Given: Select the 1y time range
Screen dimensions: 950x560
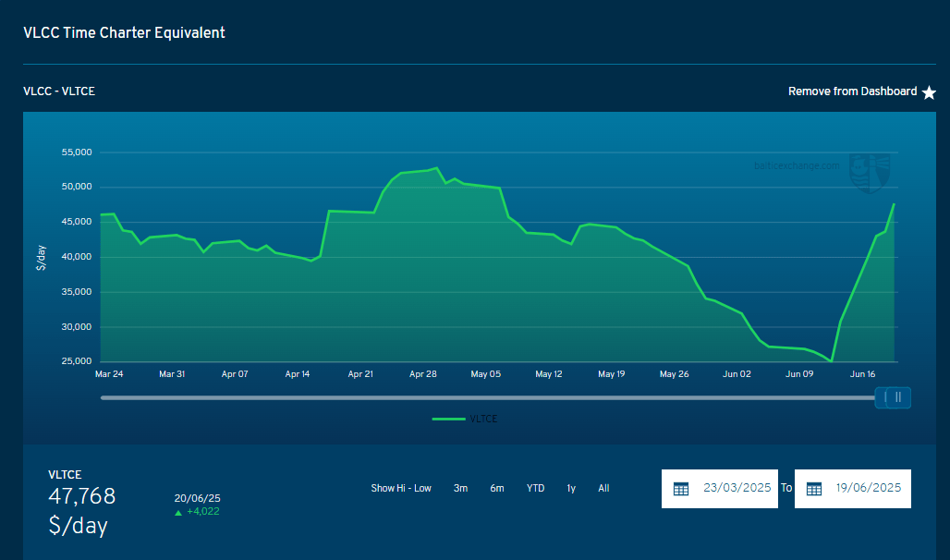Looking at the screenshot, I should [x=571, y=488].
